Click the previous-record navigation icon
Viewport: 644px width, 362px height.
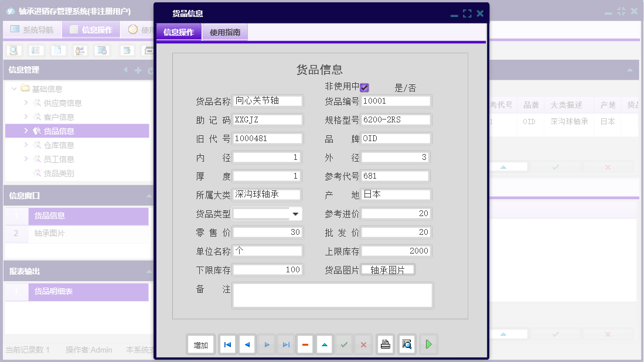(x=247, y=344)
